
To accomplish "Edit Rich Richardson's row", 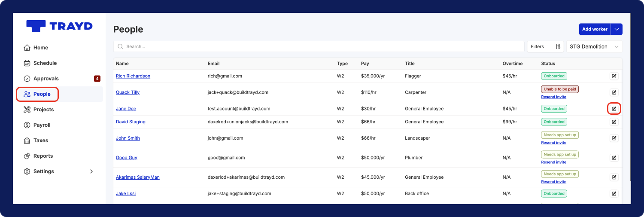I will (x=614, y=76).
